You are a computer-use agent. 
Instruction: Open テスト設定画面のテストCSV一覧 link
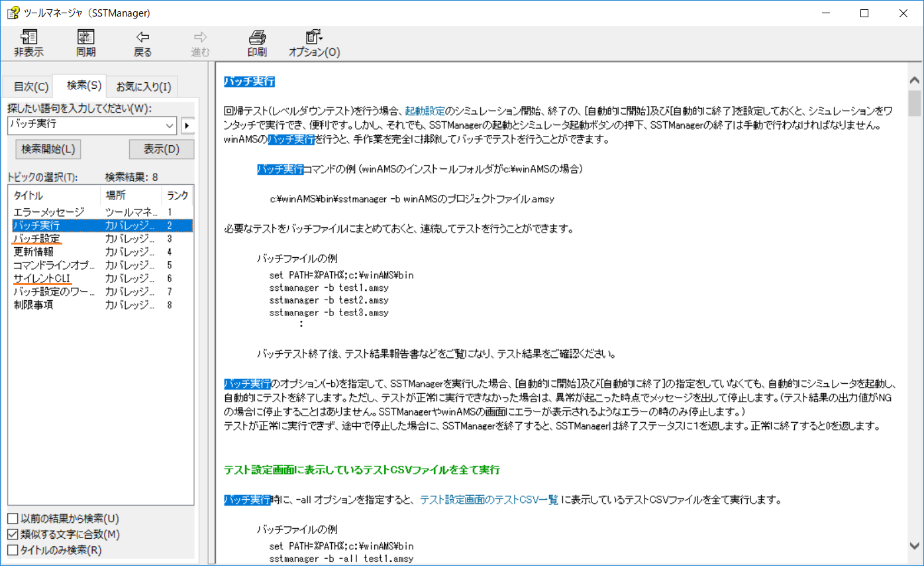489,499
